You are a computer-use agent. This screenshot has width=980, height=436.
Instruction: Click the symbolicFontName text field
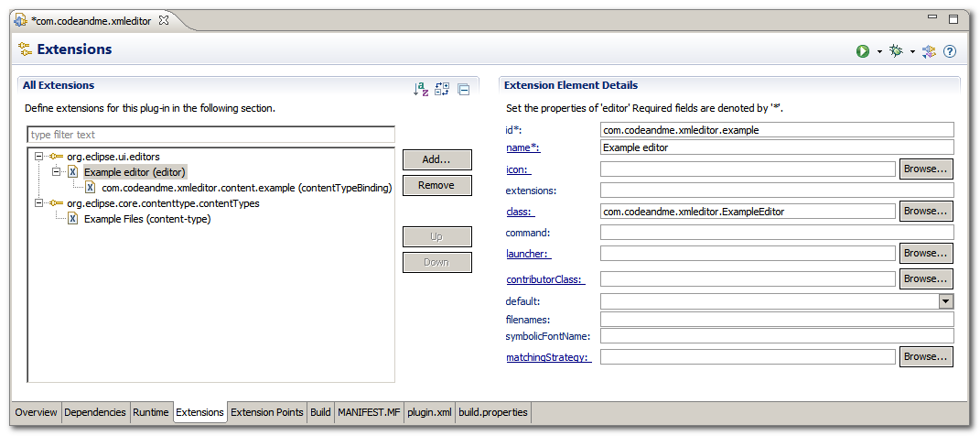(x=777, y=336)
